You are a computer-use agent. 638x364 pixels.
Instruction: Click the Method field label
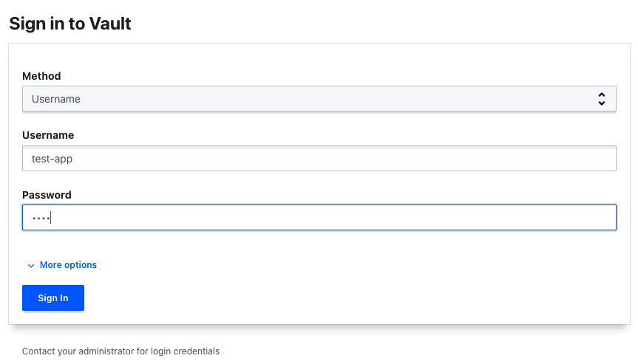point(41,76)
